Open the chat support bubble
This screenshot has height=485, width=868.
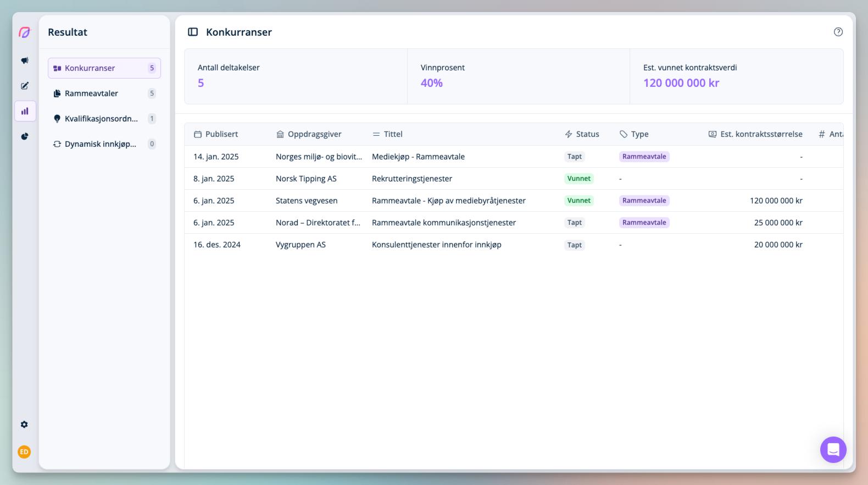pyautogui.click(x=833, y=450)
